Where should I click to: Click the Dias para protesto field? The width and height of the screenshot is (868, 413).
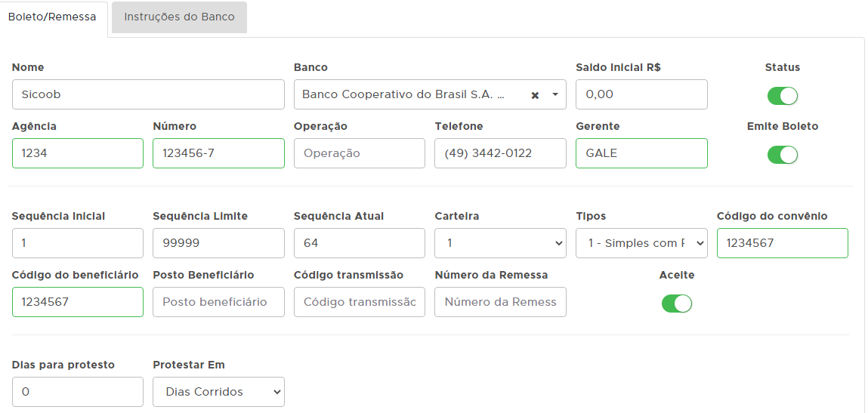coord(78,392)
